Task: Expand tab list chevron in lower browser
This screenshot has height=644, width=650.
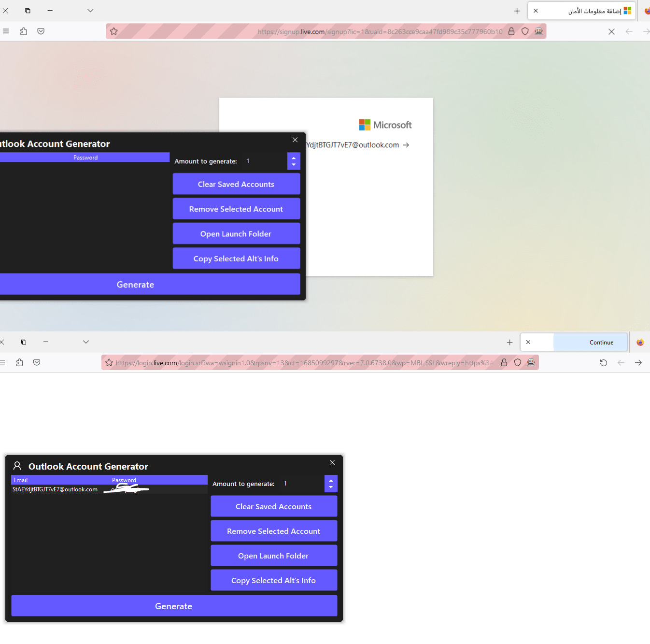Action: tap(86, 342)
